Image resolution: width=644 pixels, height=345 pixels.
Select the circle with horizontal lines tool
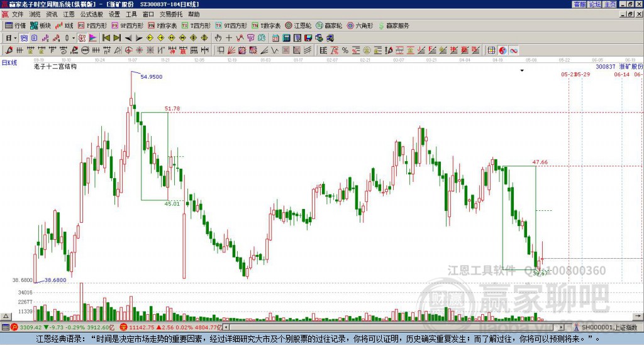(x=85, y=50)
